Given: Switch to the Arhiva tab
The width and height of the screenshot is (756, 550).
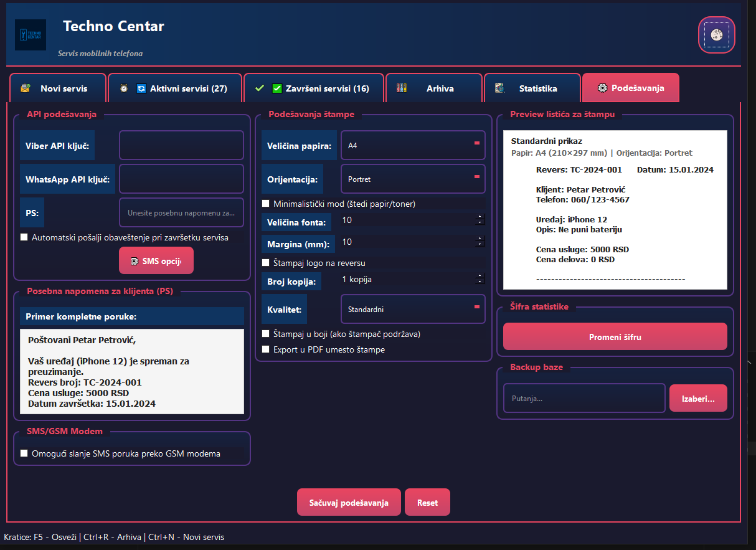Looking at the screenshot, I should 433,88.
